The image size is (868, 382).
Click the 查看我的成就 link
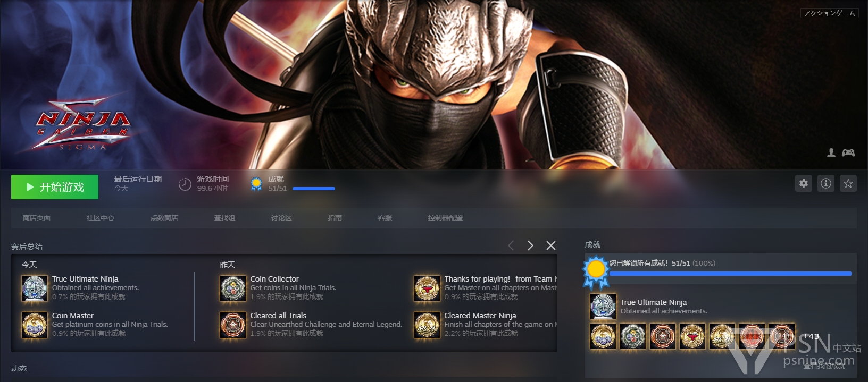824,366
